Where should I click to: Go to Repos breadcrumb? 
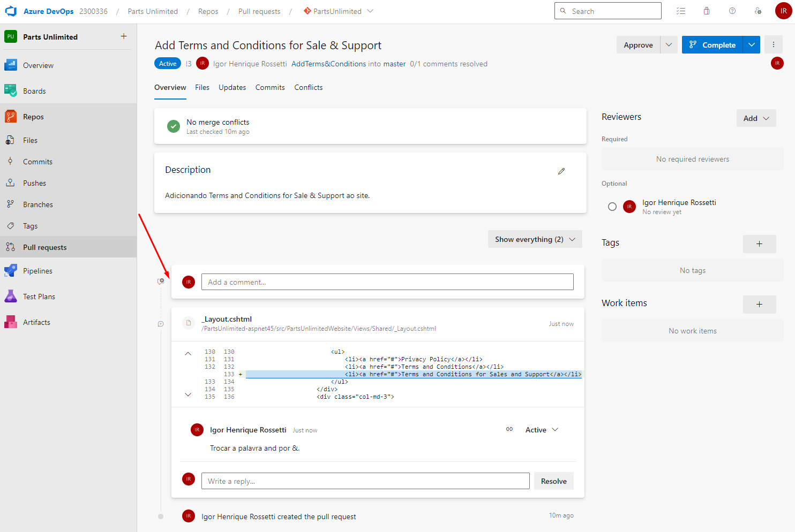point(208,11)
